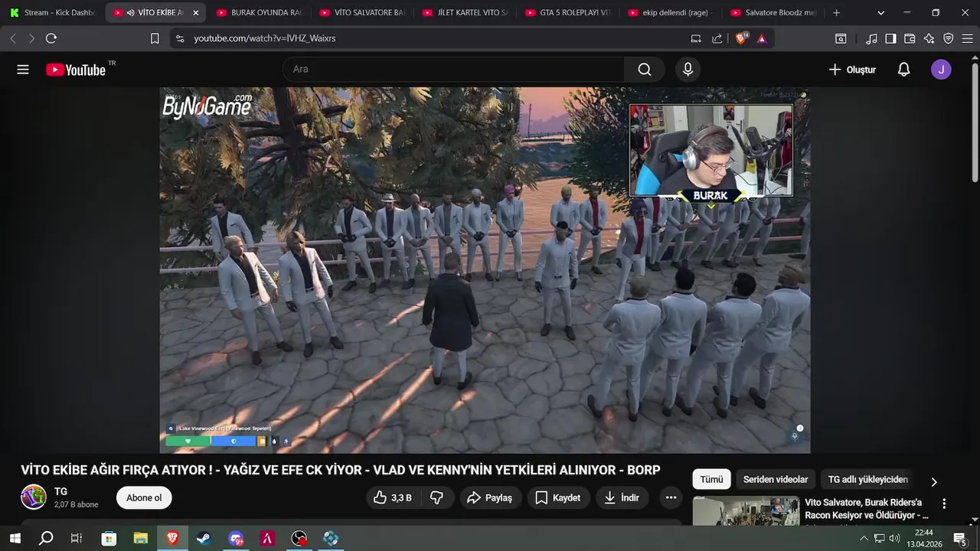The height and width of the screenshot is (551, 980).
Task: Click the page vertical scrollbar
Action: coord(975,122)
